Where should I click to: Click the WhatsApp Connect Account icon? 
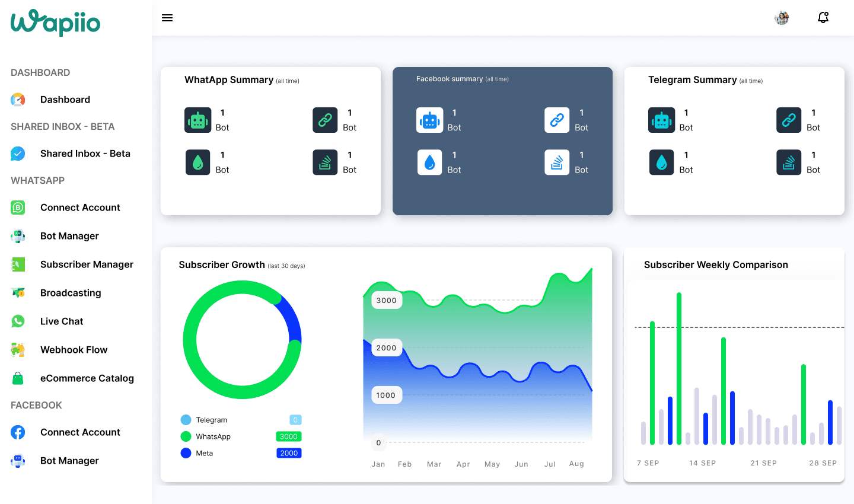pos(18,208)
